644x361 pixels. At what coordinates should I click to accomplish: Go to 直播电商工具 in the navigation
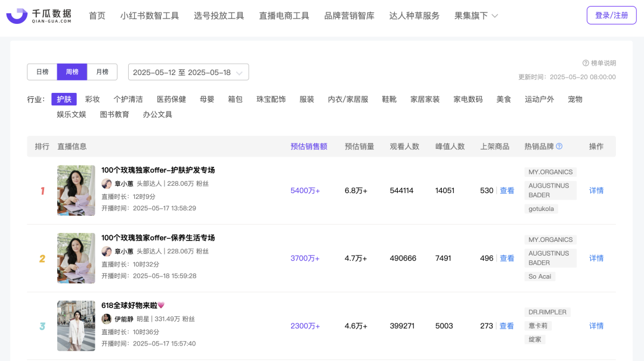(x=284, y=15)
